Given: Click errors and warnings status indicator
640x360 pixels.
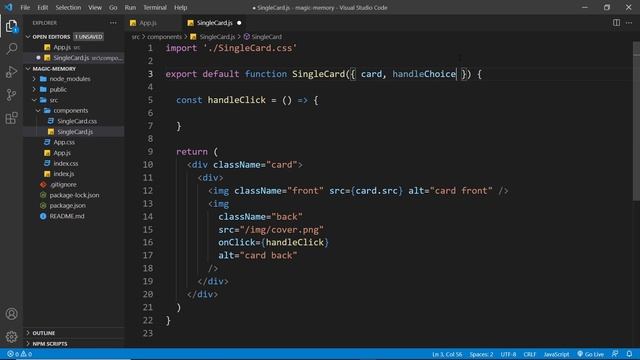Looking at the screenshot, I should pos(19,354).
